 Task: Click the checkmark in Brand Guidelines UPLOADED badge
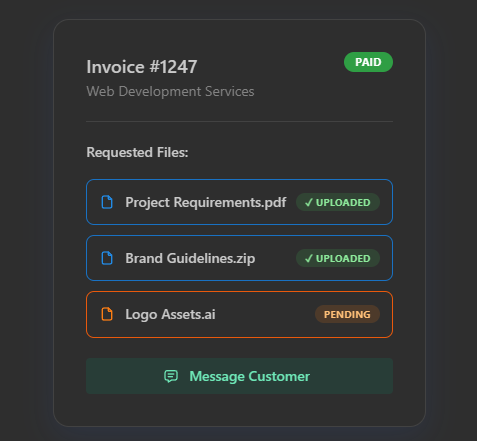(x=309, y=258)
